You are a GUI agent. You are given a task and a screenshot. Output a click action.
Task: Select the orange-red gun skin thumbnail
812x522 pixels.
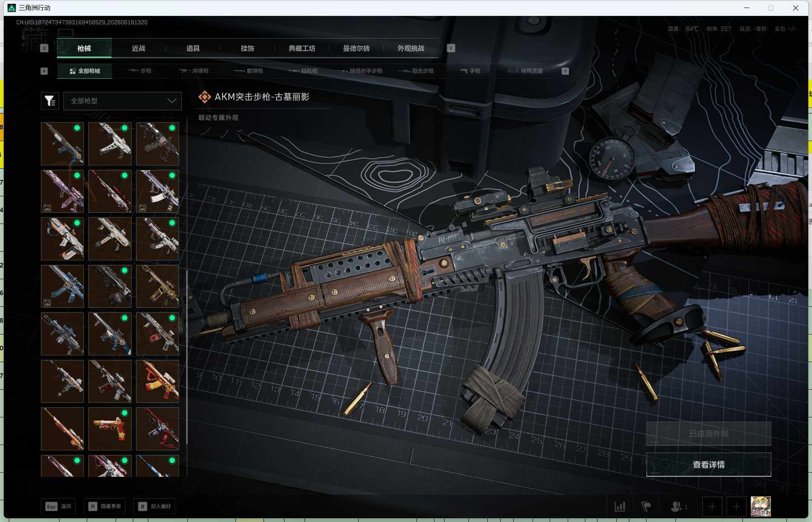pos(158,381)
